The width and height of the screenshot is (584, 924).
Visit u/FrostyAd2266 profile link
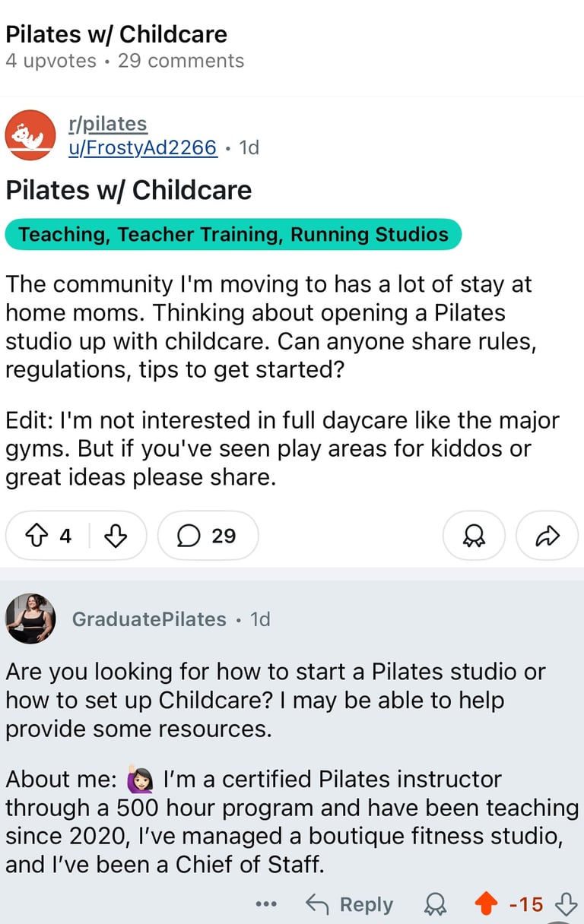point(143,147)
